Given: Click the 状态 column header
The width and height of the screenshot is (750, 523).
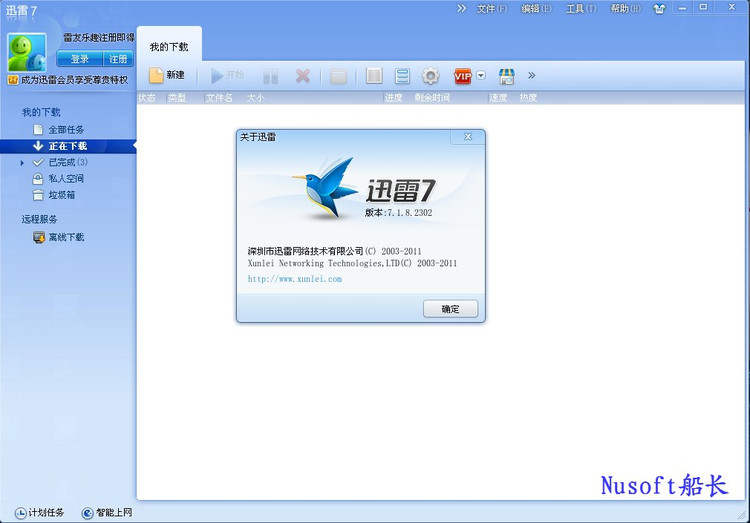Looking at the screenshot, I should tap(147, 98).
